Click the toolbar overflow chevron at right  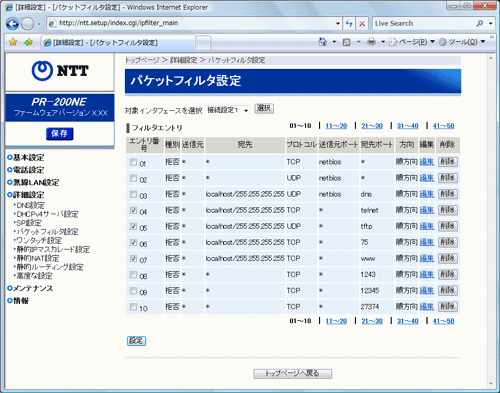(492, 37)
